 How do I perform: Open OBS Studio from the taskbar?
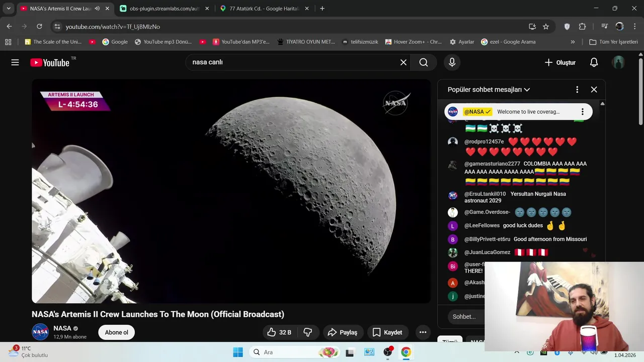387,352
